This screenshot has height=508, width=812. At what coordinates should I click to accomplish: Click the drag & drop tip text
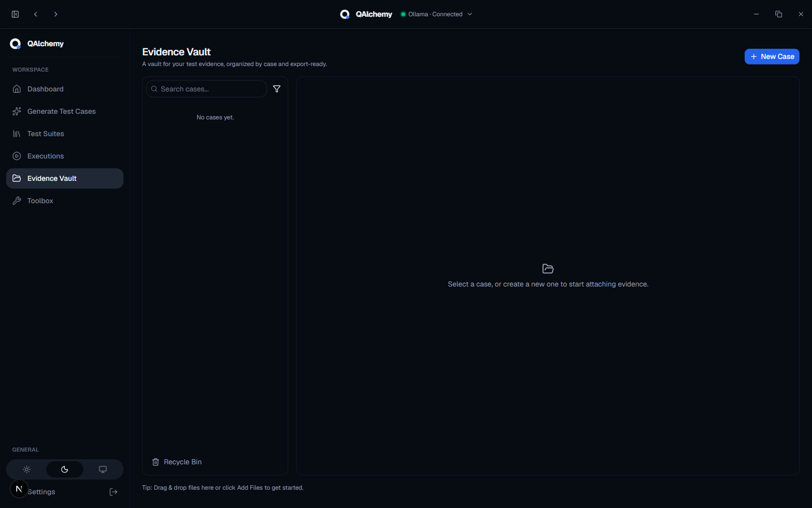[223, 488]
